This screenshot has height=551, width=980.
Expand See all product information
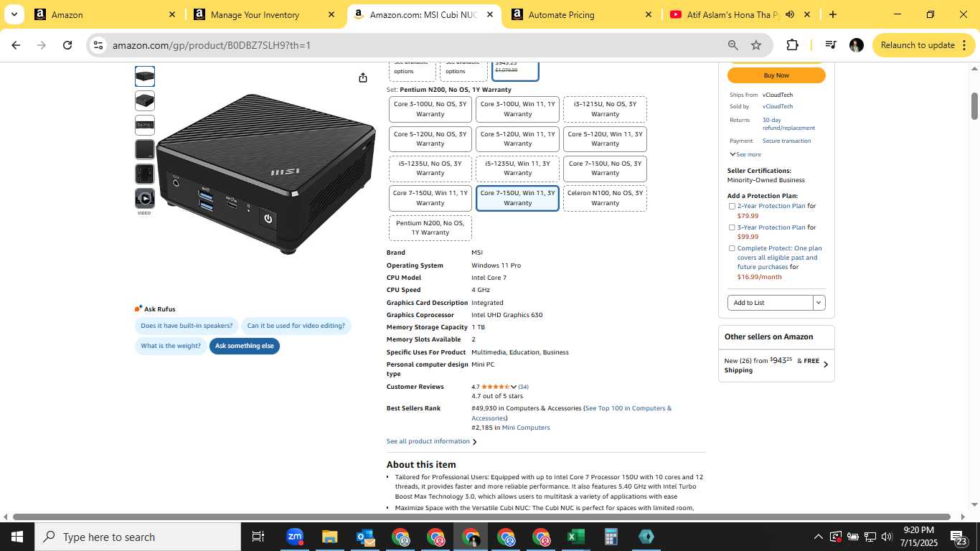point(431,441)
